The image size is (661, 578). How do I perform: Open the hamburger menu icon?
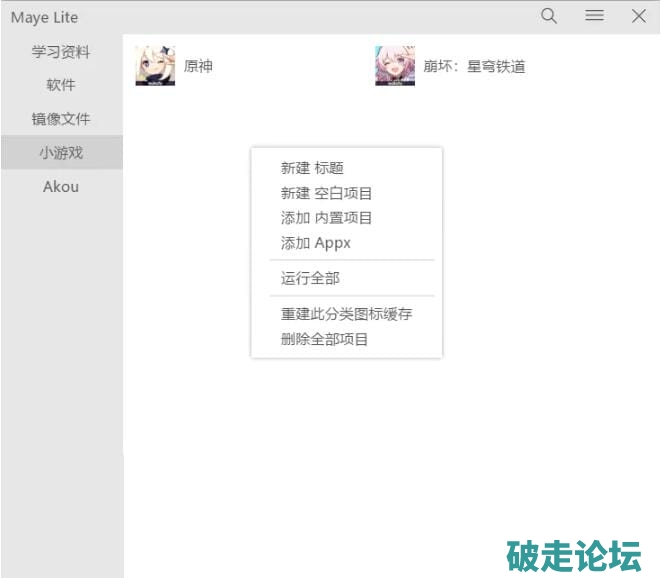(594, 16)
